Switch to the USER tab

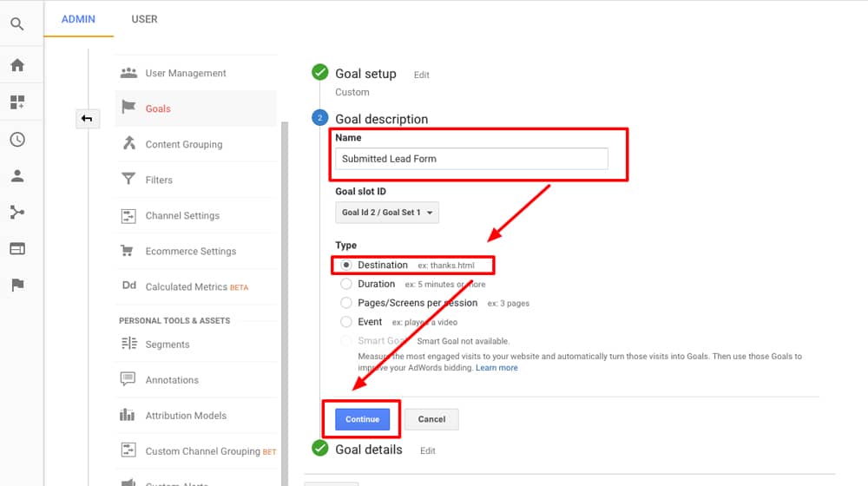pyautogui.click(x=144, y=19)
